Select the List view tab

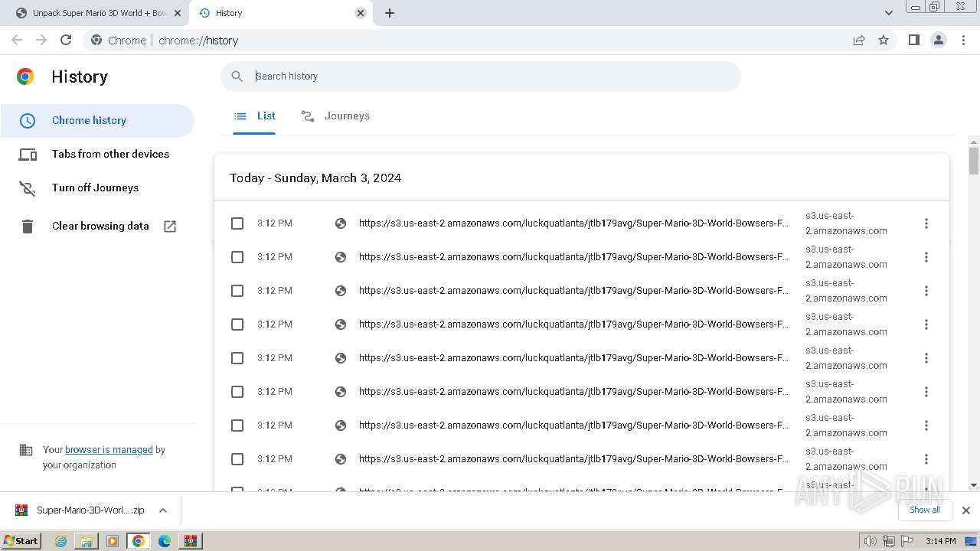pyautogui.click(x=254, y=116)
